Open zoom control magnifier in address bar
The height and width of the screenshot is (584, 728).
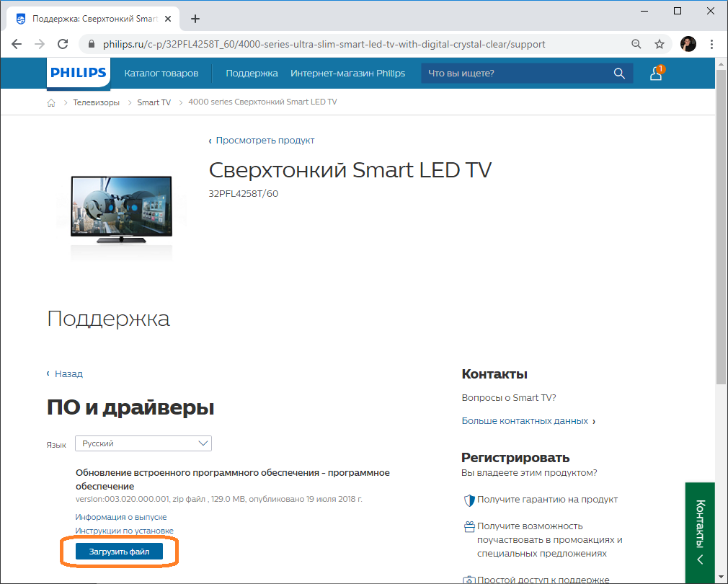[x=636, y=44]
